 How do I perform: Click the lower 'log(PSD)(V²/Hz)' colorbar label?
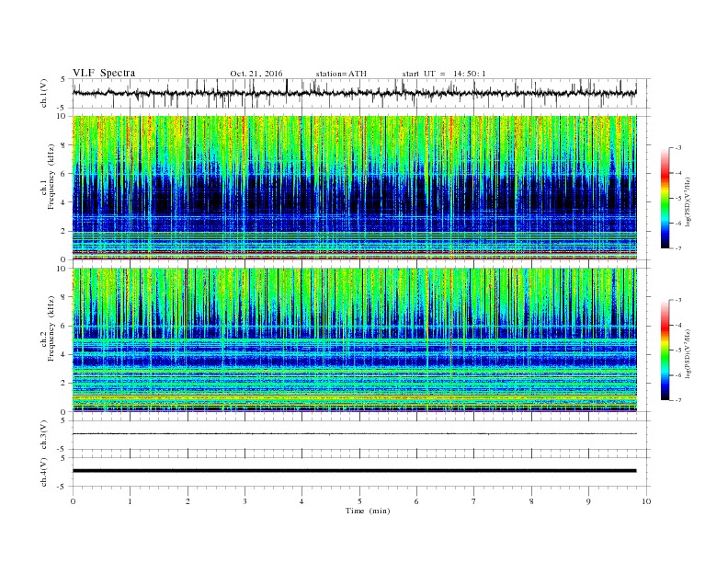[x=688, y=353]
